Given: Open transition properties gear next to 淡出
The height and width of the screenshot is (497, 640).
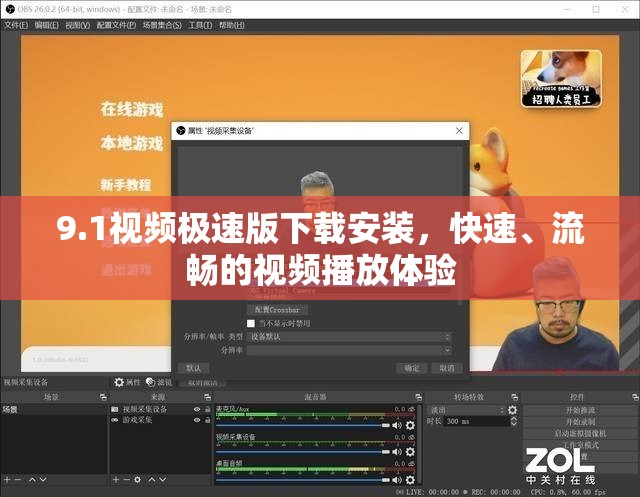Looking at the screenshot, I should tap(513, 410).
